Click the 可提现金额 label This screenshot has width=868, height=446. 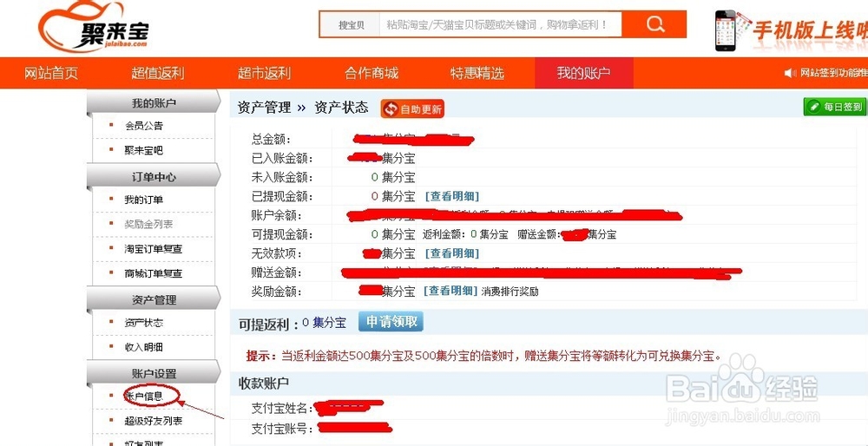[x=282, y=234]
